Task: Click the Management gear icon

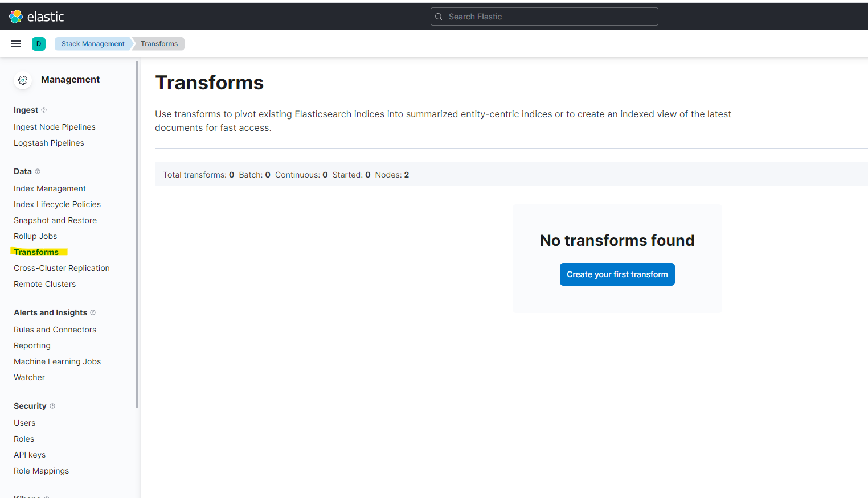Action: pyautogui.click(x=23, y=80)
